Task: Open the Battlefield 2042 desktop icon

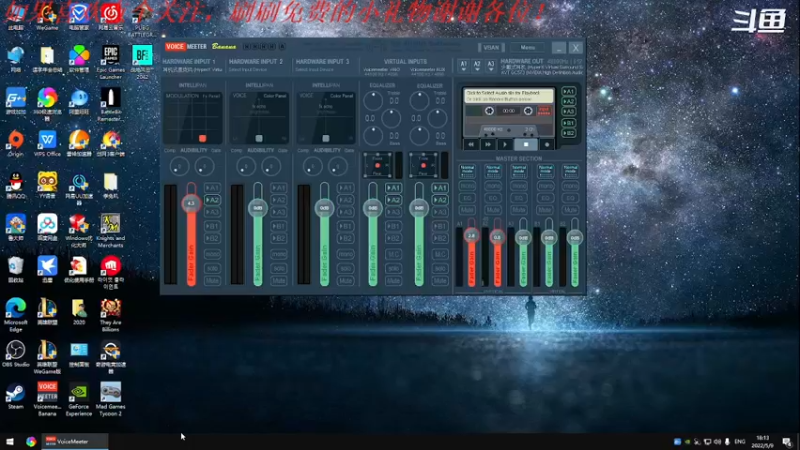Action: 142,62
